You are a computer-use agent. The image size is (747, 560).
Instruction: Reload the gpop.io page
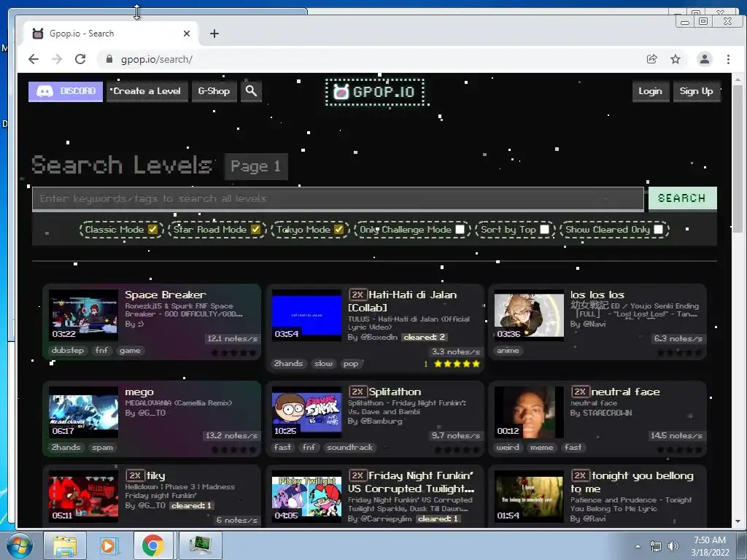tap(80, 59)
